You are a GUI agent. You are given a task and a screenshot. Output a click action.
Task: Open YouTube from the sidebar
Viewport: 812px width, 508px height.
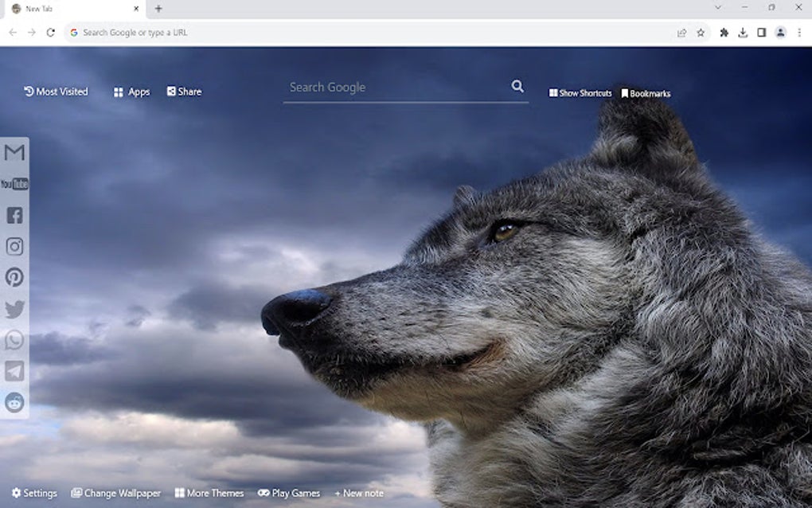pyautogui.click(x=14, y=184)
